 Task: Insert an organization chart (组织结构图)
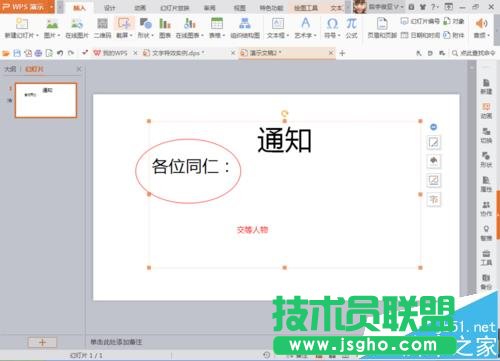tap(245, 24)
